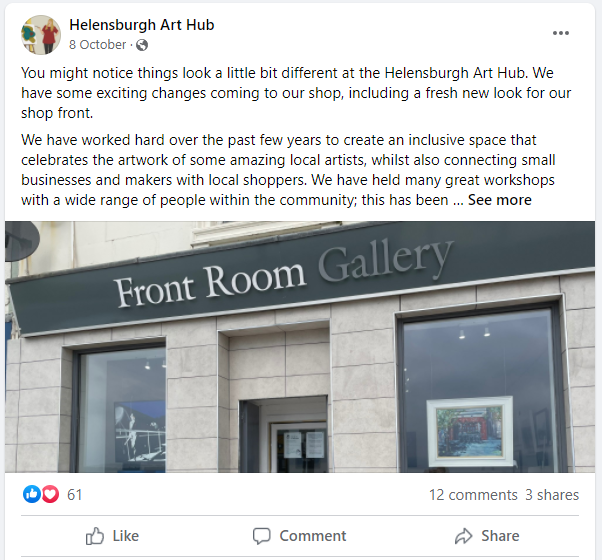This screenshot has height=560, width=602.
Task: Open the Helensburgh Art Hub page name link
Action: click(142, 25)
